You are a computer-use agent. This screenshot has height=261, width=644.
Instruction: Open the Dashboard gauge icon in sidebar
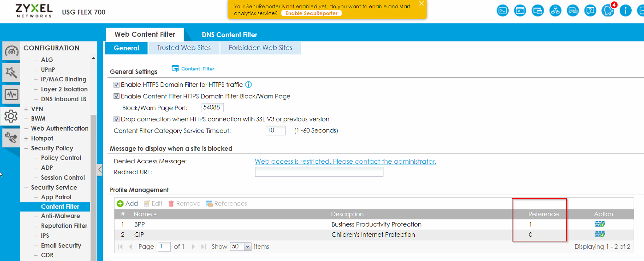(x=11, y=51)
